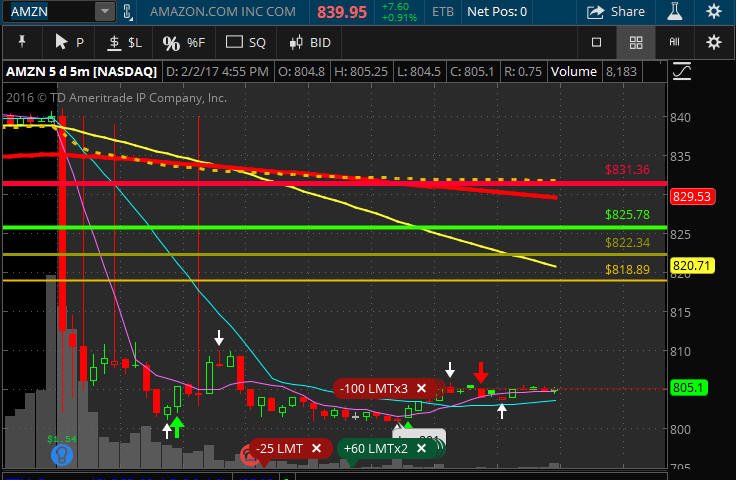The height and width of the screenshot is (480, 736).
Task: Switch to grid chart layout icon
Action: coord(636,43)
